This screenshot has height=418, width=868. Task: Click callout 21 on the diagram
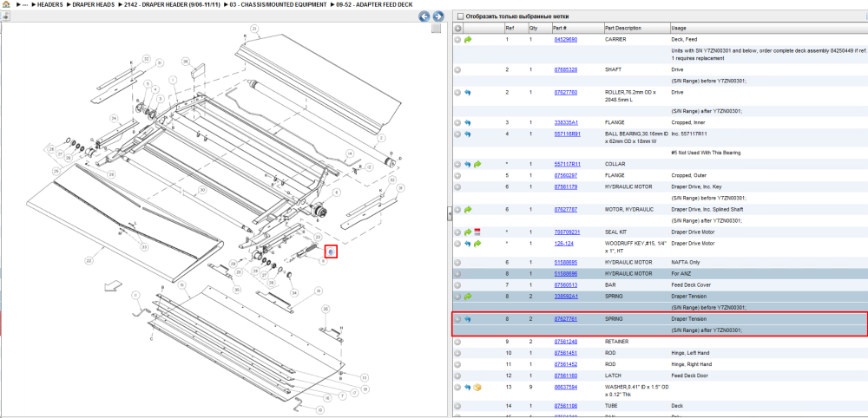coord(254,29)
